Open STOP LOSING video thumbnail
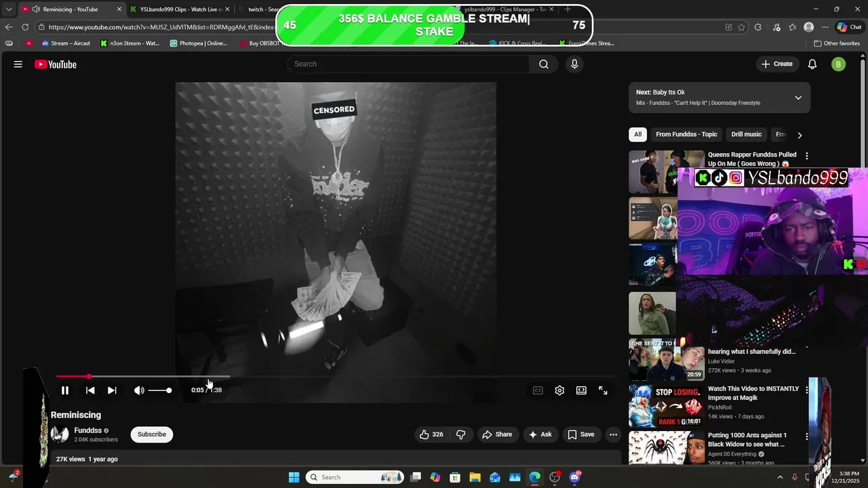The width and height of the screenshot is (868, 488). coord(666,406)
